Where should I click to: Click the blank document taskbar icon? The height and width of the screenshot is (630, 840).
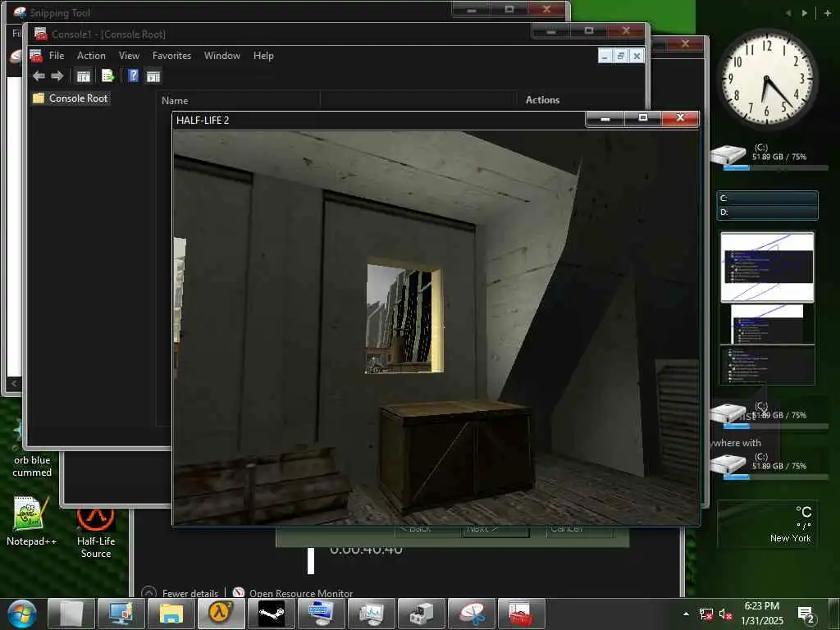(71, 614)
